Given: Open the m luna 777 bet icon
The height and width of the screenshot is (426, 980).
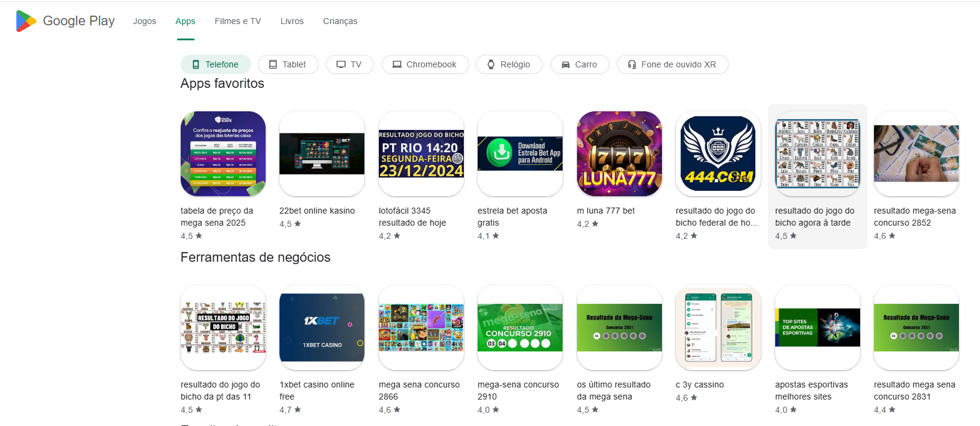Looking at the screenshot, I should (x=619, y=153).
